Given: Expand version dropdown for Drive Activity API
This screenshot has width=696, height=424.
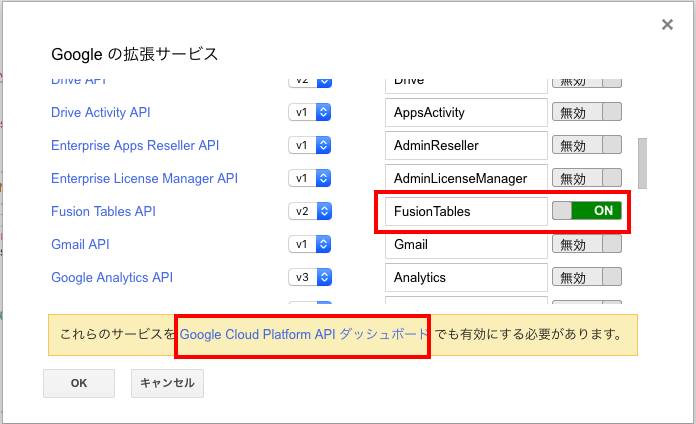Looking at the screenshot, I should click(310, 112).
